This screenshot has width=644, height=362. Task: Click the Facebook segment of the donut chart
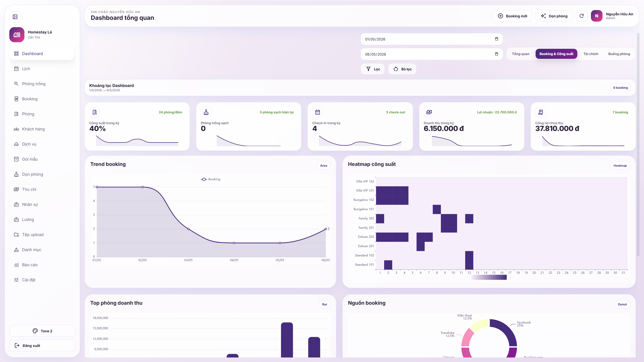coord(506,331)
